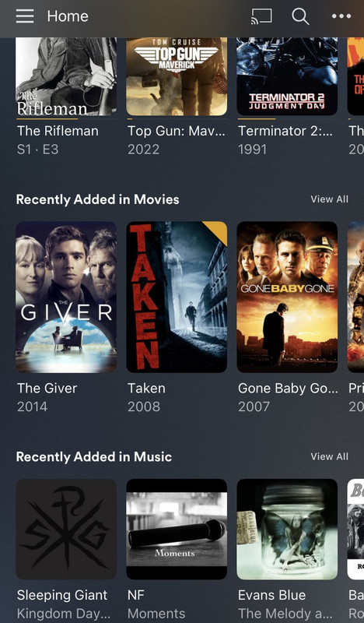Resume The Rifleman episode thumbnail
The height and width of the screenshot is (623, 364).
click(x=66, y=76)
